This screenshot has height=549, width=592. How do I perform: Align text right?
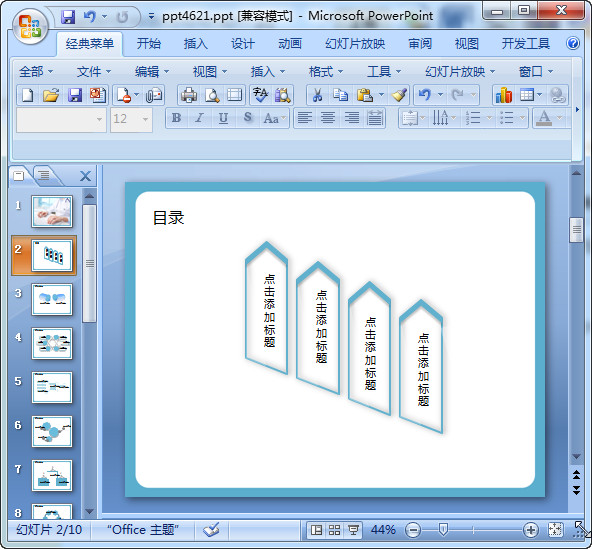tap(352, 118)
